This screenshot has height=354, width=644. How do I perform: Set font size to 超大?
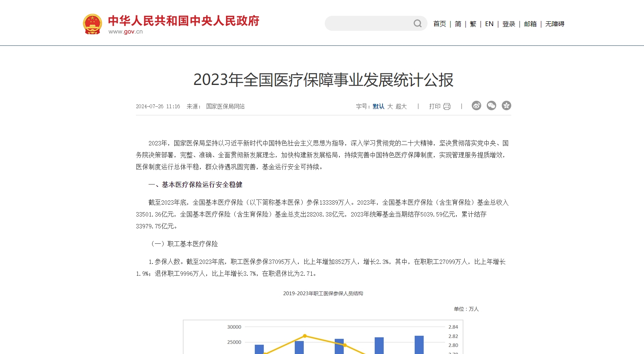pos(401,106)
